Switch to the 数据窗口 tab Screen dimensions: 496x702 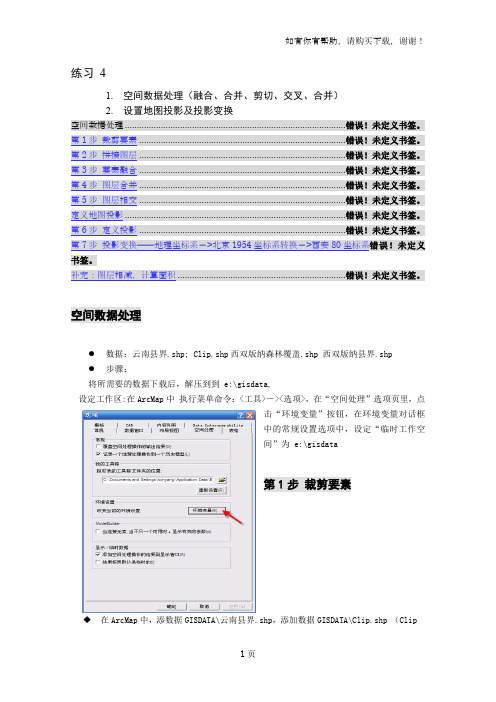point(134,431)
